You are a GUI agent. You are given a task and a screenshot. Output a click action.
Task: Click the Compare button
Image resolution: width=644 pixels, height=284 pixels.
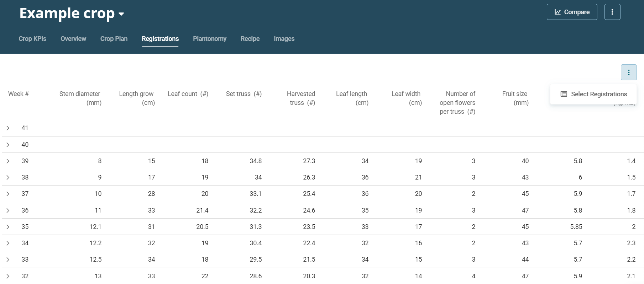click(572, 12)
